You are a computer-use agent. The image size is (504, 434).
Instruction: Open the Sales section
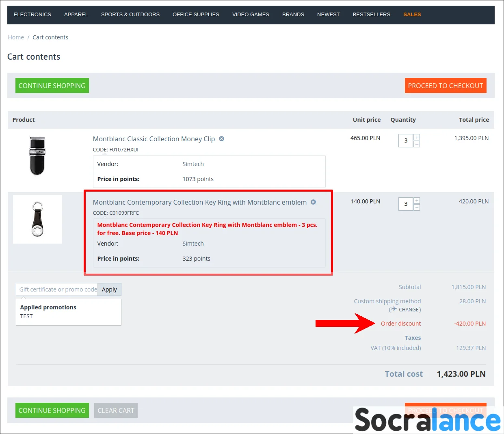click(412, 15)
